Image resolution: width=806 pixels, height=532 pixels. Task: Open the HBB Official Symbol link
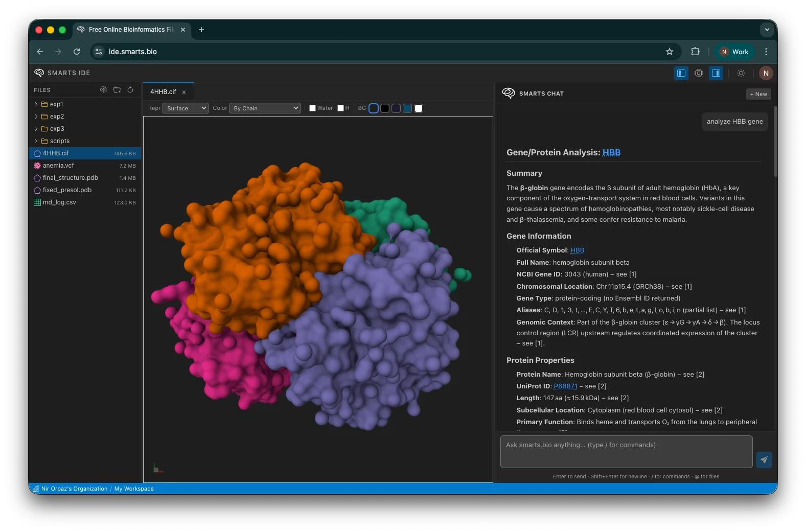coord(577,250)
